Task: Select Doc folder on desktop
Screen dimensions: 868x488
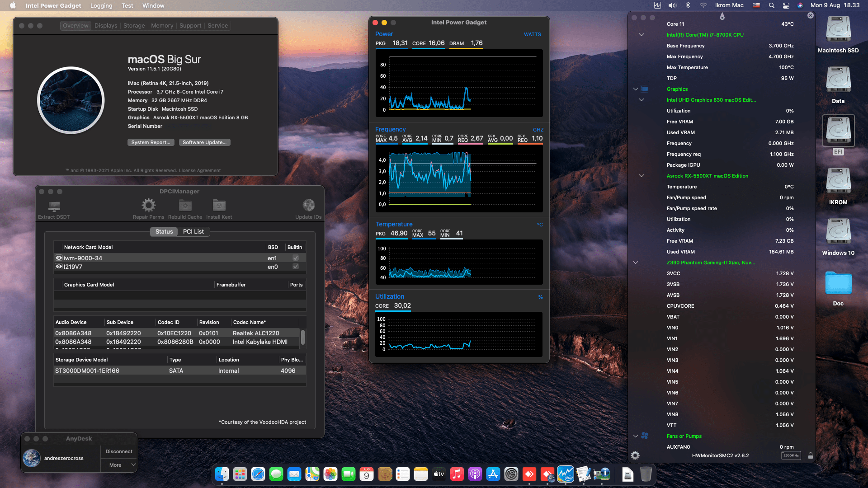Action: (838, 283)
